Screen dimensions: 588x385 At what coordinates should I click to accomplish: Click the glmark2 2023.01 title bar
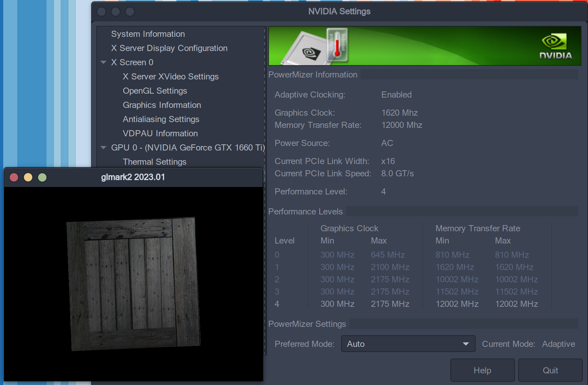pos(133,177)
